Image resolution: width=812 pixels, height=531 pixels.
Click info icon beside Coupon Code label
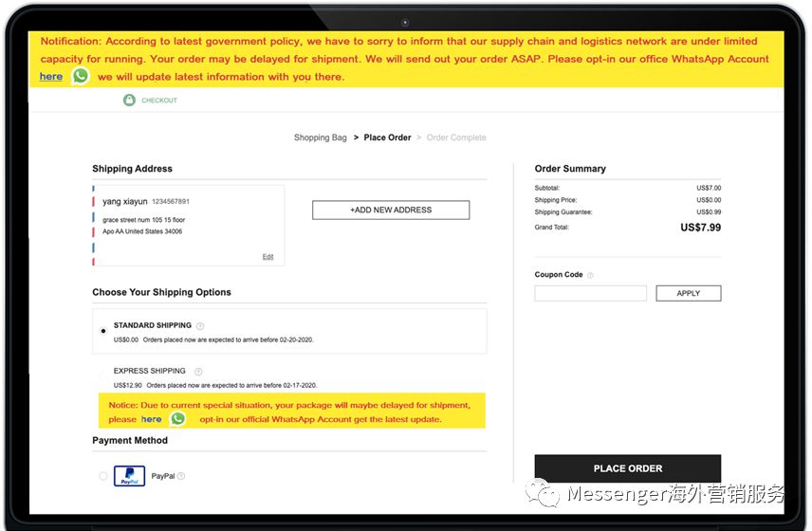pos(590,275)
